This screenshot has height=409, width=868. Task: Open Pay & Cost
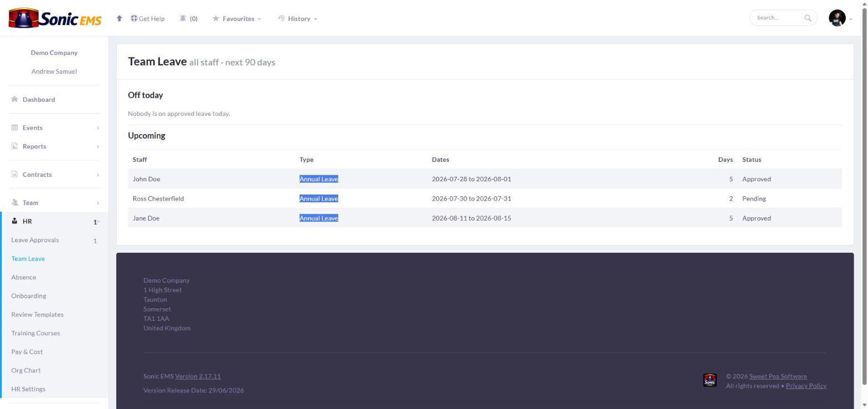coord(27,352)
